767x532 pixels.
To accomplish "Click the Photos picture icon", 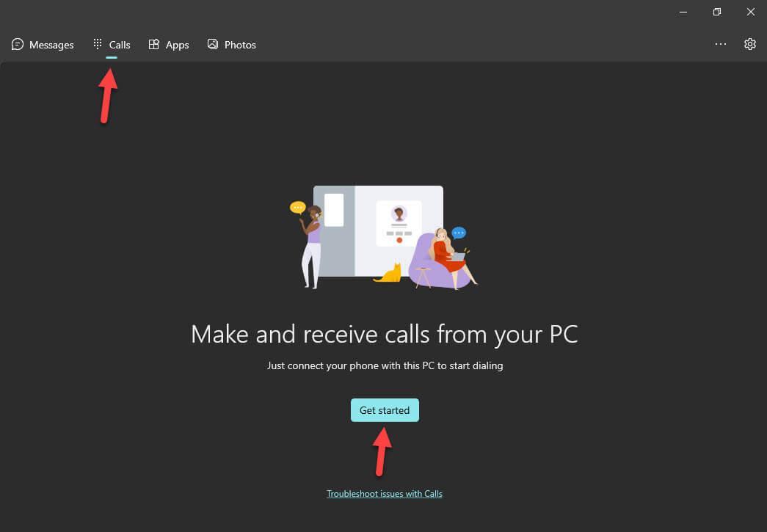I will [x=213, y=45].
